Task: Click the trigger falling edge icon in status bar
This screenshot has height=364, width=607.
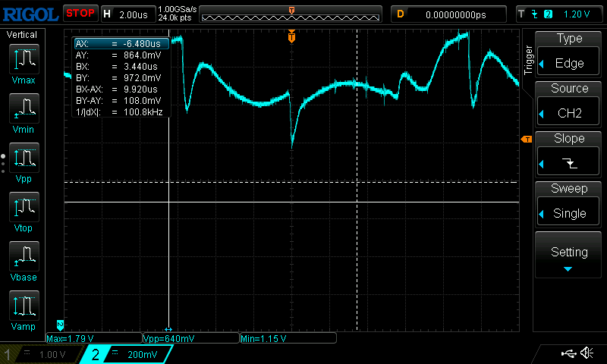Action: (535, 14)
